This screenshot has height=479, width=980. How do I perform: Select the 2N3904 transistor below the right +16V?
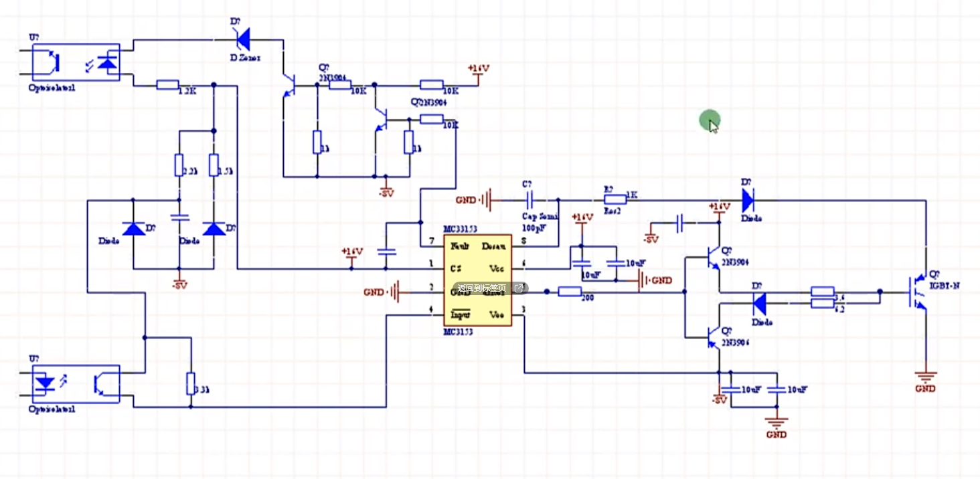point(713,257)
